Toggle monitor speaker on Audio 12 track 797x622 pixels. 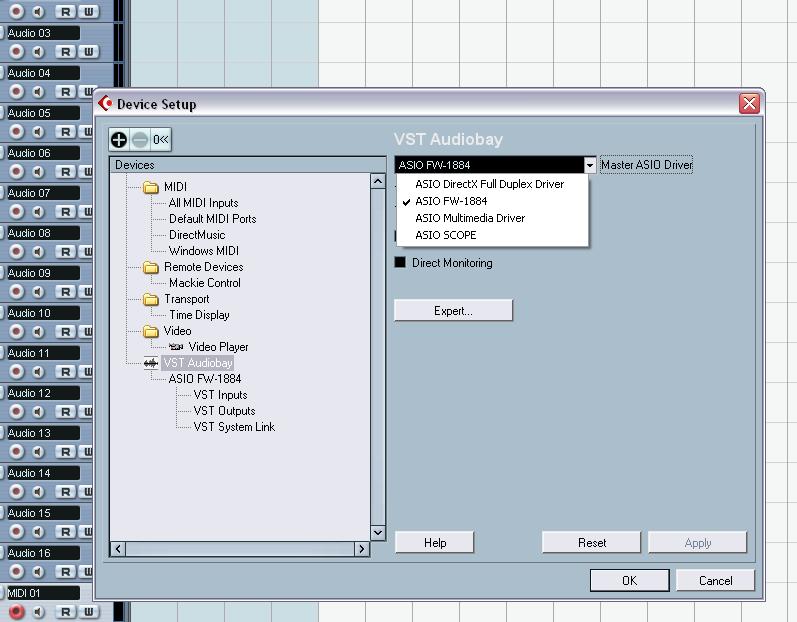[38, 412]
